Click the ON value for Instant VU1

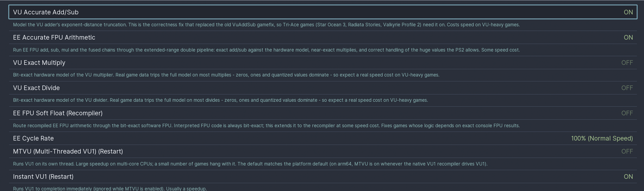click(x=628, y=177)
